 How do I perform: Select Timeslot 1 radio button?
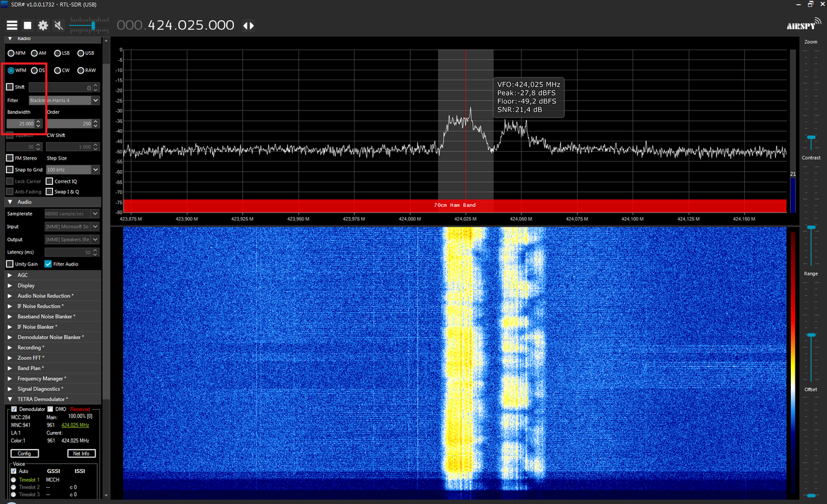14,479
